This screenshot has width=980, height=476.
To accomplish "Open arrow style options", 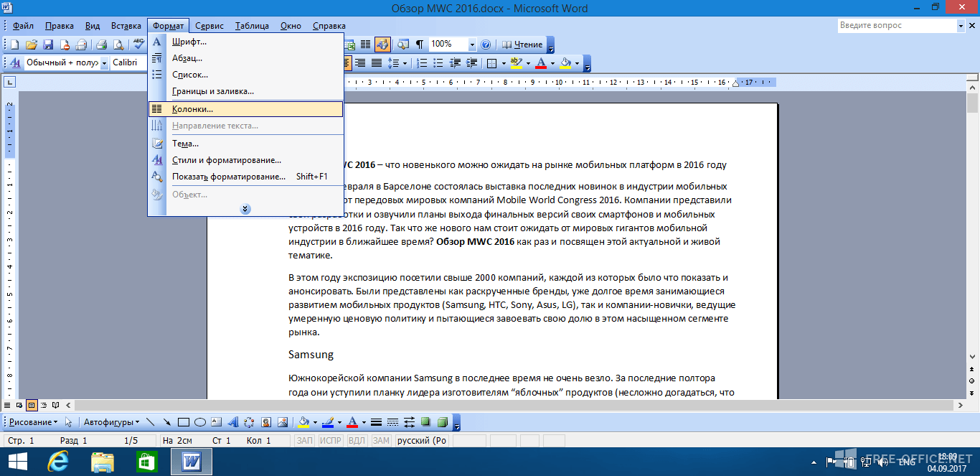I will pos(410,422).
